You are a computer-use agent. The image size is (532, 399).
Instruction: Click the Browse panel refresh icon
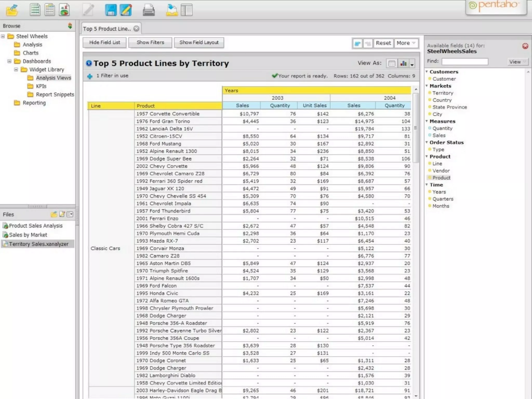70,26
